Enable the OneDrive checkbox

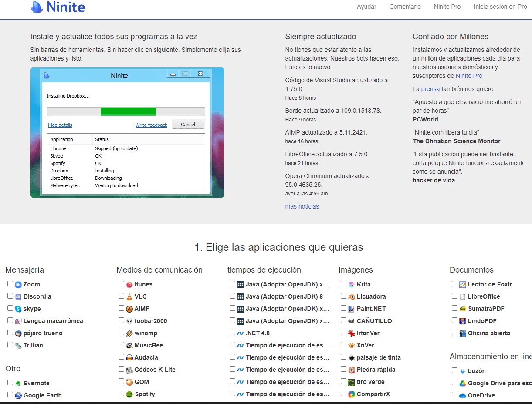(x=454, y=395)
